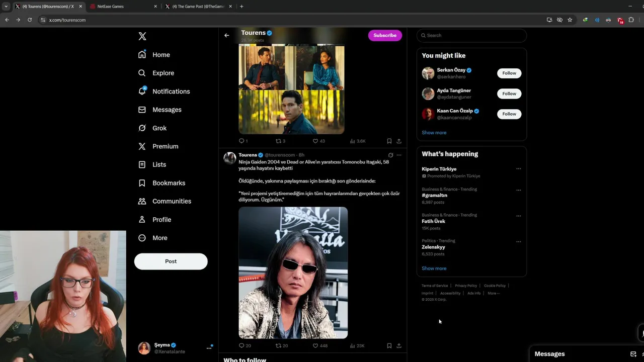Open the More menu in the sidebar

point(153,238)
